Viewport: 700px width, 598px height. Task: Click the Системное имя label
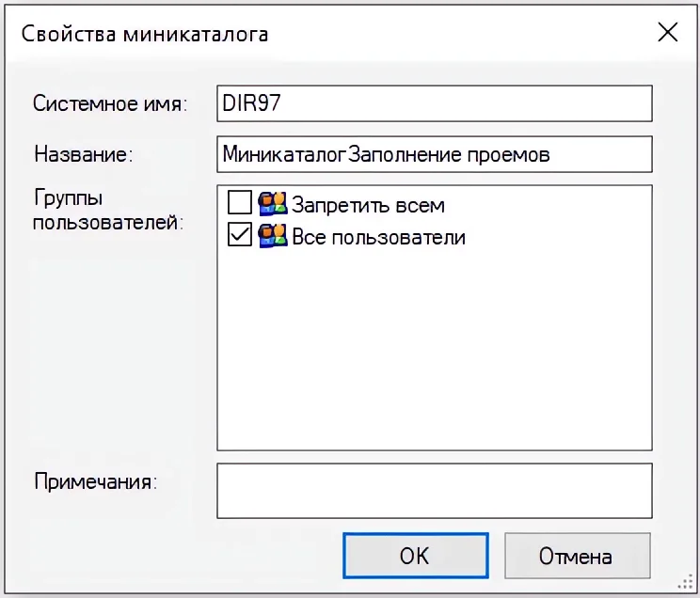(x=110, y=103)
